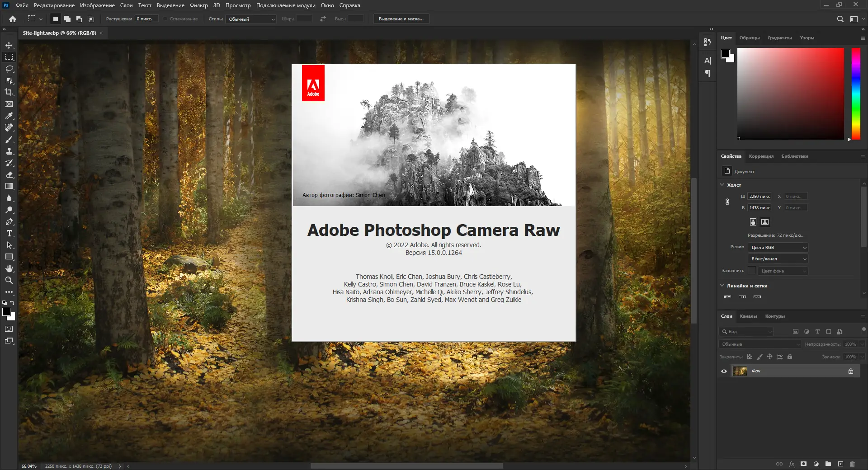Select the Clone Stamp tool
The image size is (868, 470).
coord(9,151)
